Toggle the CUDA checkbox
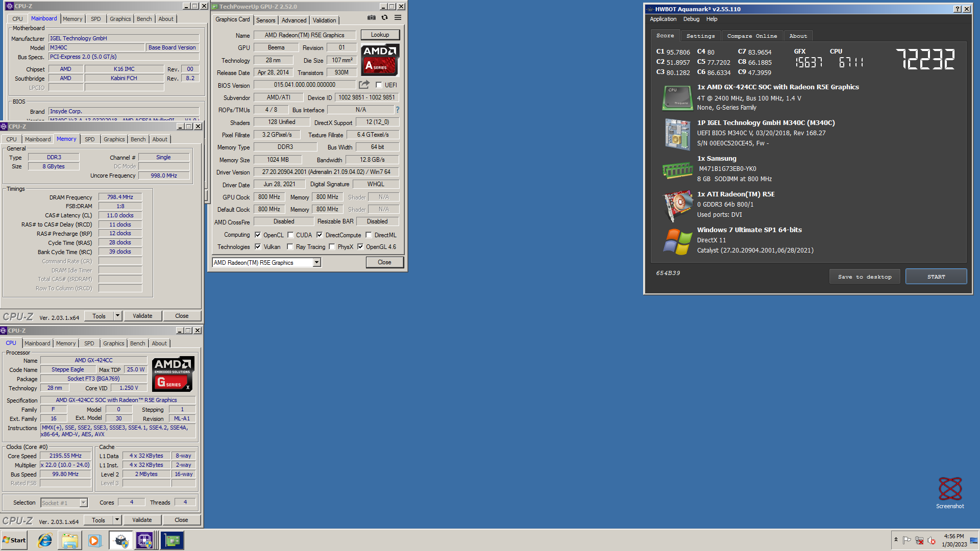980x551 pixels. tap(290, 235)
